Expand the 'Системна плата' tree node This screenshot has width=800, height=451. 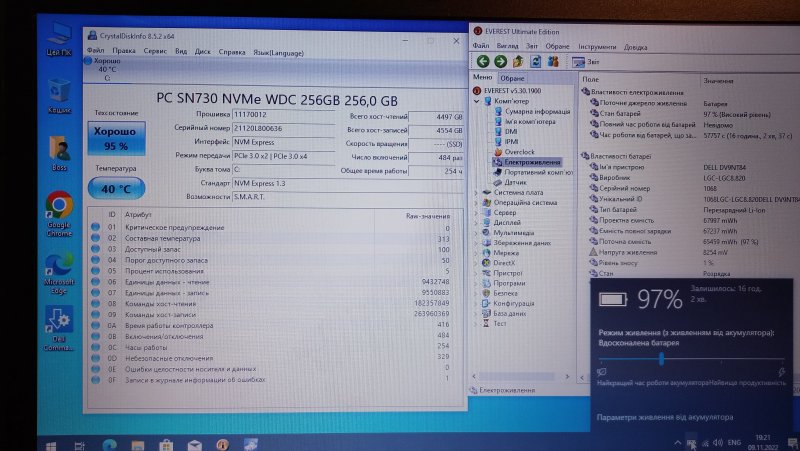coord(476,192)
